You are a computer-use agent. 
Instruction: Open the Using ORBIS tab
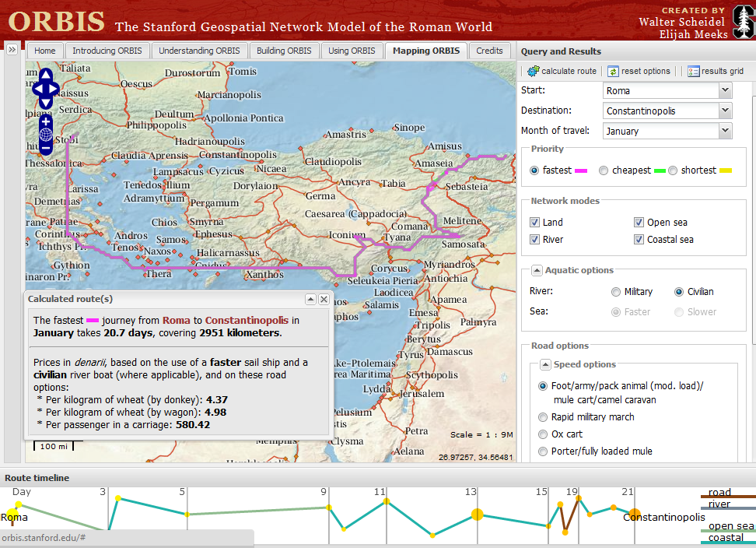pos(352,51)
